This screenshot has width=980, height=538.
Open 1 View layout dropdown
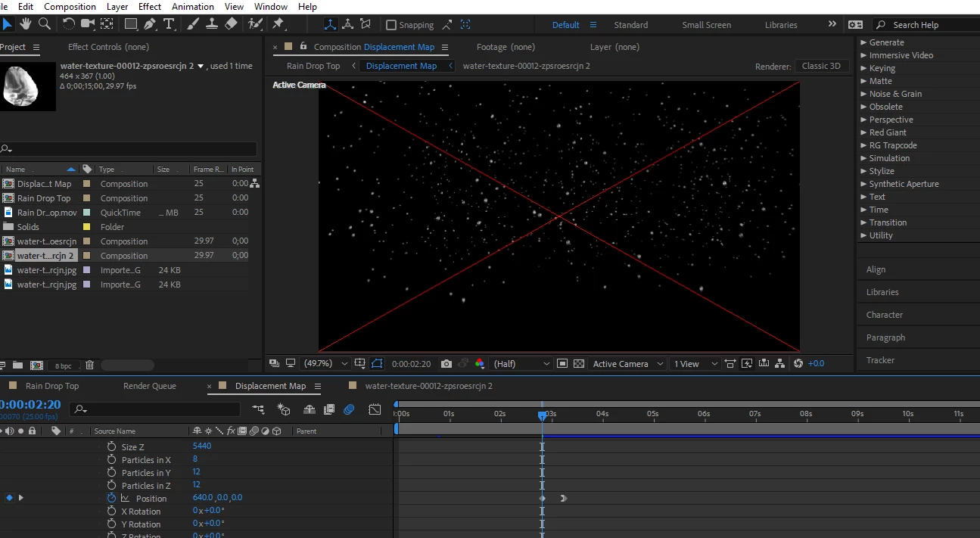click(x=695, y=364)
